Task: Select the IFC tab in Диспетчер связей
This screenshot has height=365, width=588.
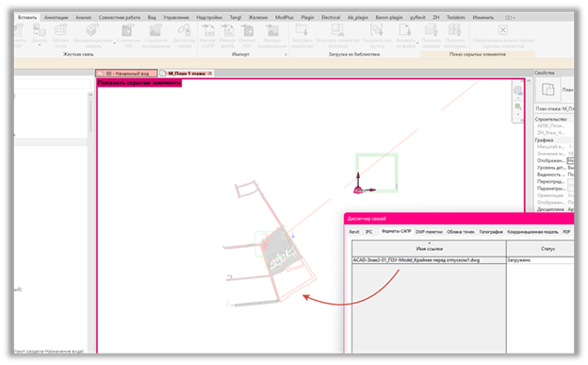Action: (x=369, y=232)
